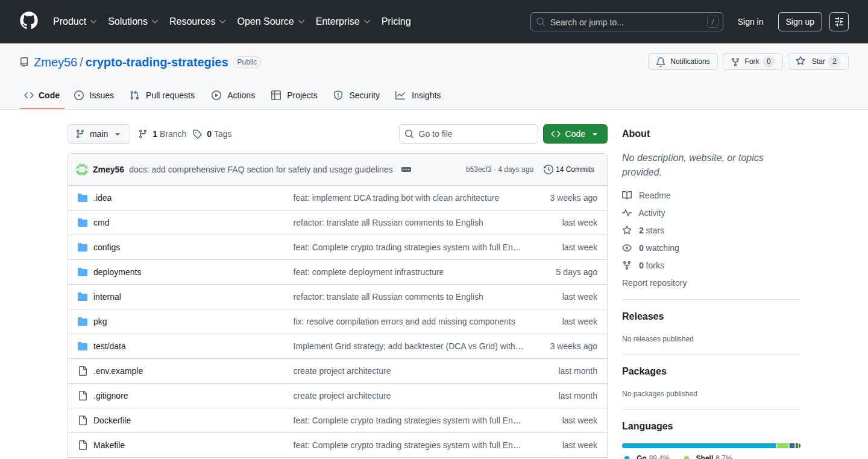Screen dimensions: 868x459
Task: Star this repository
Action: coord(818,62)
